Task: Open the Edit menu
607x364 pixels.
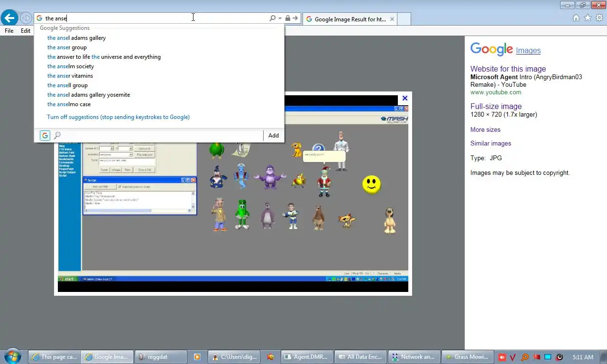Action: (x=26, y=31)
